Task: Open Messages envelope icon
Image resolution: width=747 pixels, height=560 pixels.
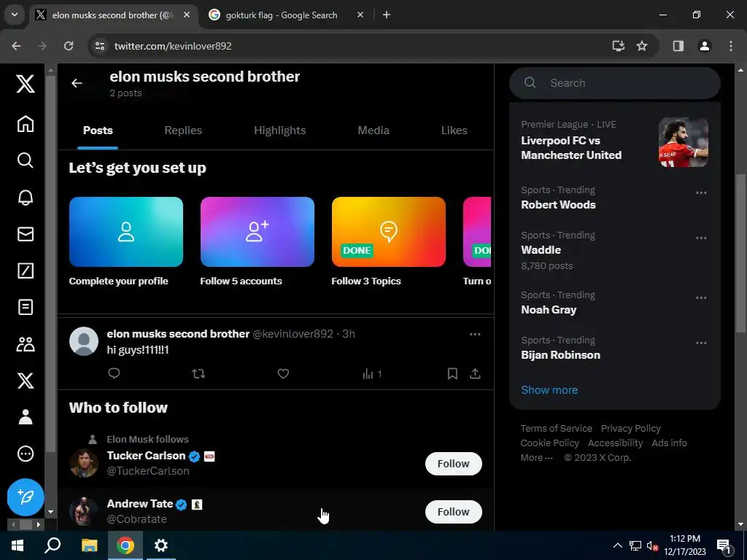Action: [26, 234]
